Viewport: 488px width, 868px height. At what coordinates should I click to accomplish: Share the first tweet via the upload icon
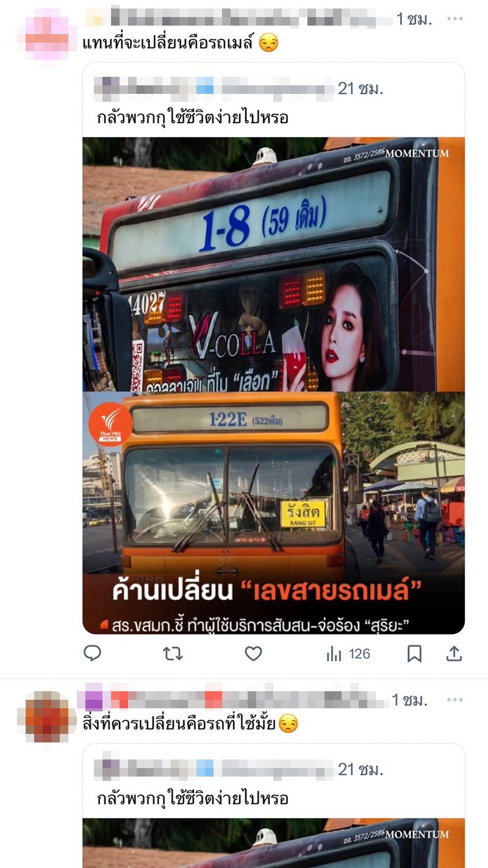click(454, 653)
